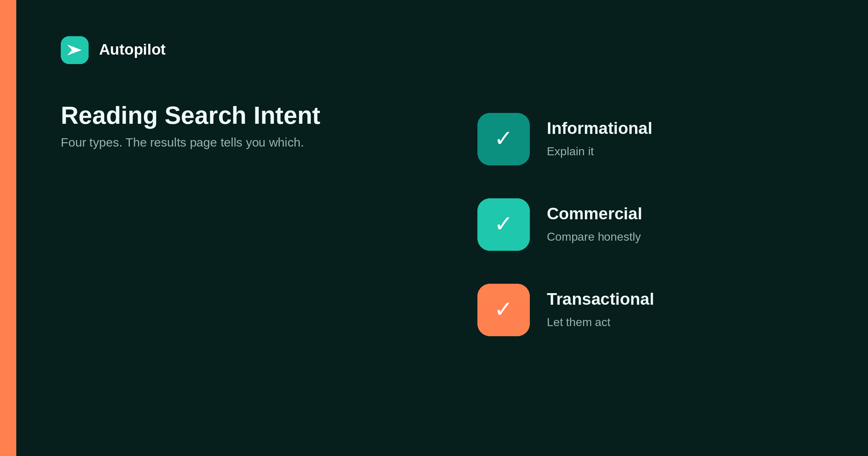Select the 'Reading Search Intent' heading

191,116
